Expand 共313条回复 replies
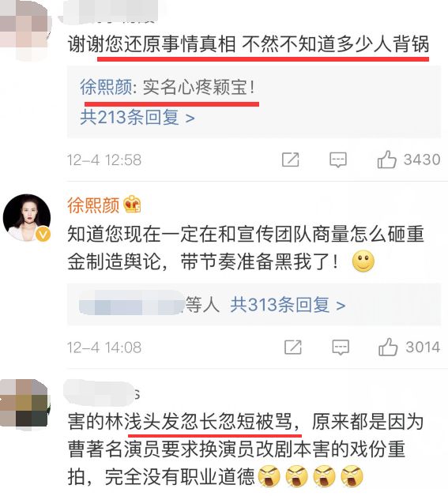 click(288, 305)
